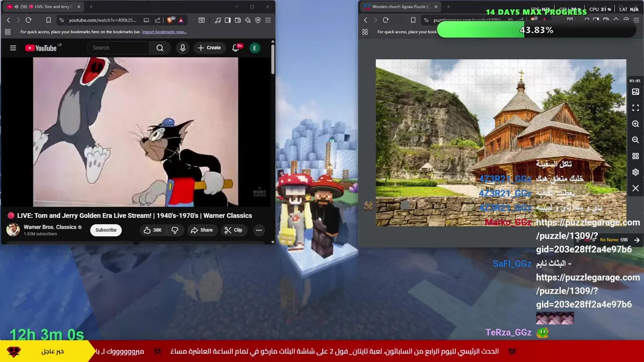This screenshot has width=644, height=362.
Task: Open Leo AI sparkle icon in YouTube browser toolbar
Action: point(248,20)
